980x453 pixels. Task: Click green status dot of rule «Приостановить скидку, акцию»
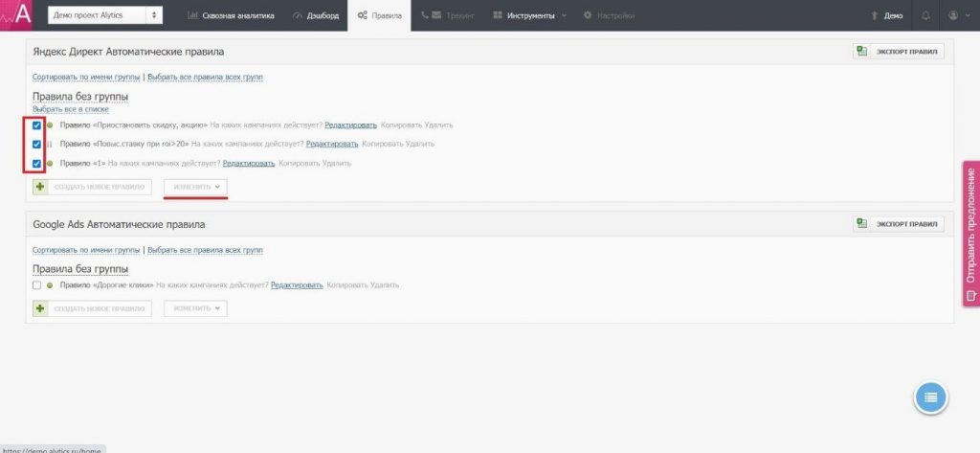50,125
